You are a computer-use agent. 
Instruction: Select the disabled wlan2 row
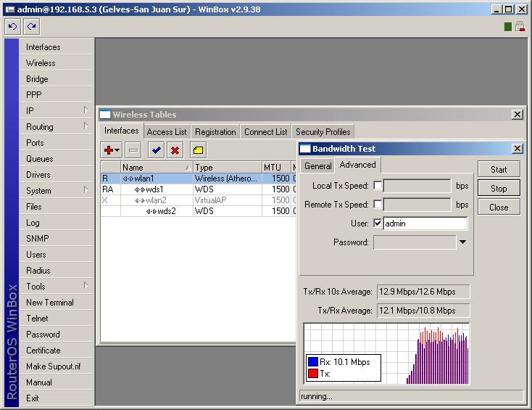(x=198, y=200)
